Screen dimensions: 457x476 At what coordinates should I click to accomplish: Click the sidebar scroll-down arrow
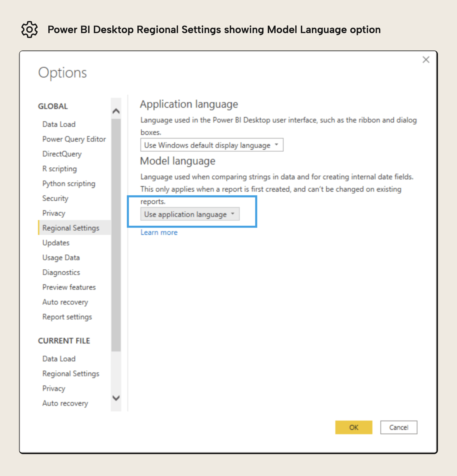(x=116, y=398)
